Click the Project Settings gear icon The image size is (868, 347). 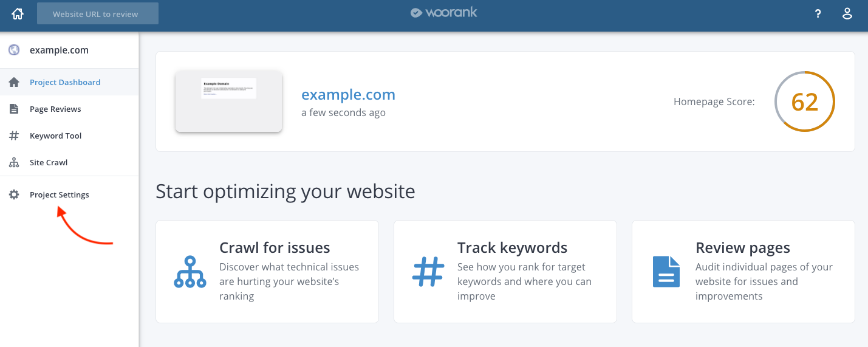[14, 194]
